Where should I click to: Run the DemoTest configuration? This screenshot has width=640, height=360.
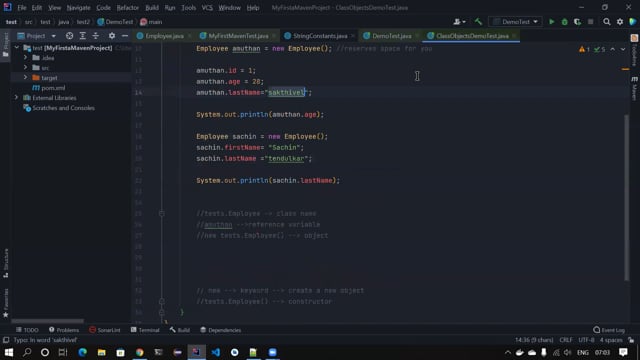point(551,22)
